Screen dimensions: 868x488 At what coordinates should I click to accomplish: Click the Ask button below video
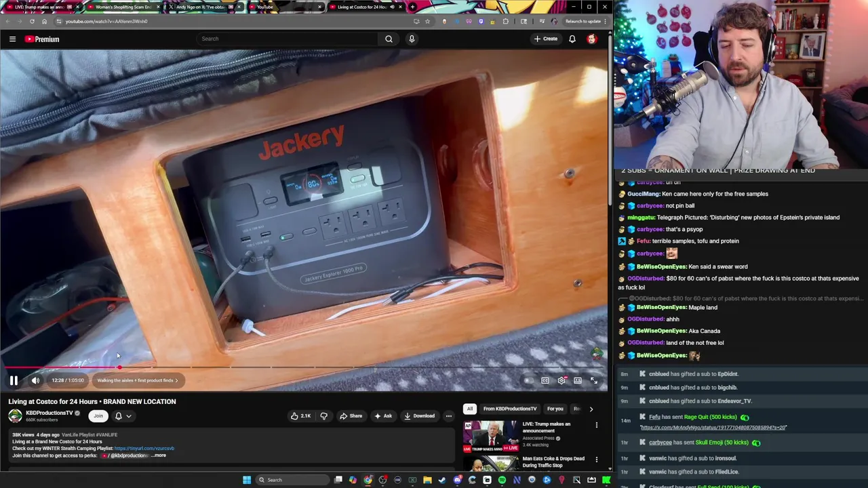click(383, 416)
